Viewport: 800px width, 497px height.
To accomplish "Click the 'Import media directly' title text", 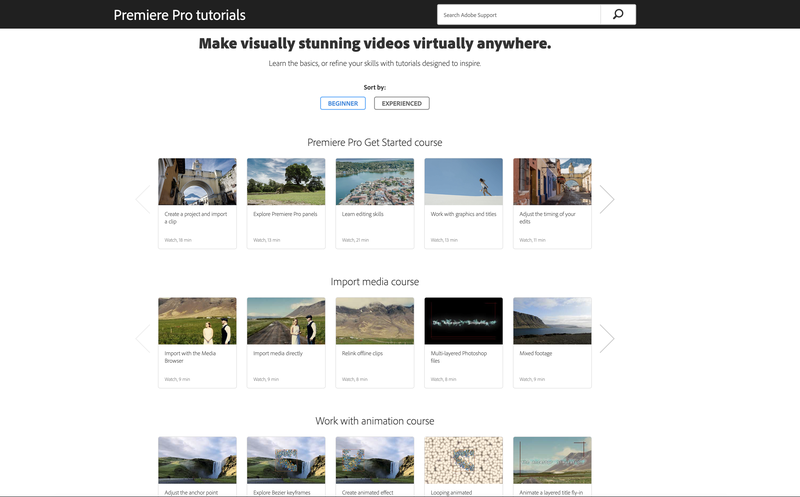I will [x=278, y=354].
